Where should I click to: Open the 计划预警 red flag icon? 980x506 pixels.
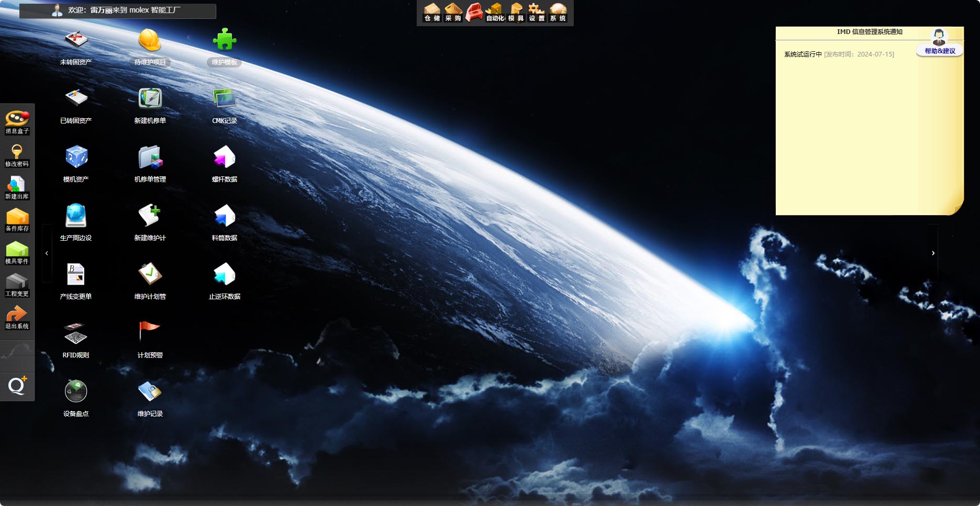click(x=150, y=338)
